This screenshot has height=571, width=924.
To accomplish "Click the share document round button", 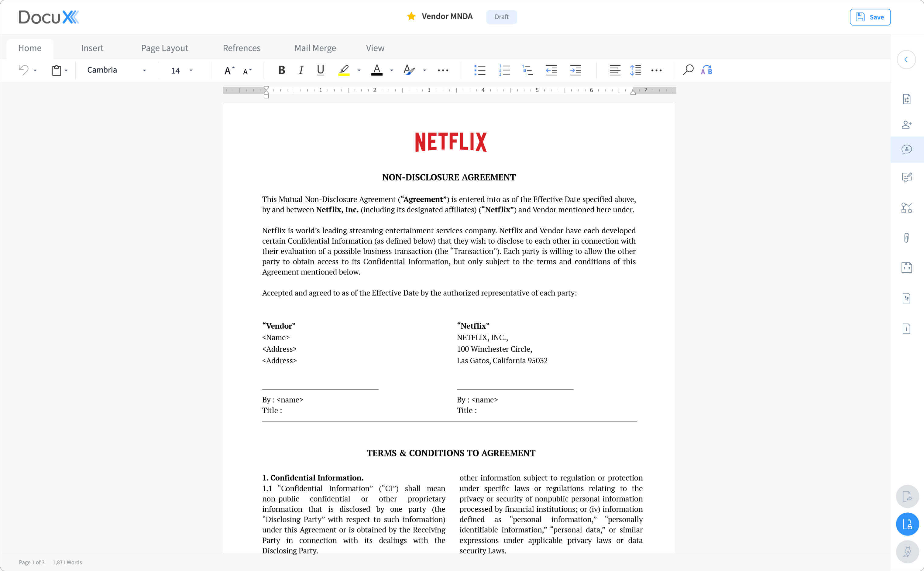I will pos(907,497).
